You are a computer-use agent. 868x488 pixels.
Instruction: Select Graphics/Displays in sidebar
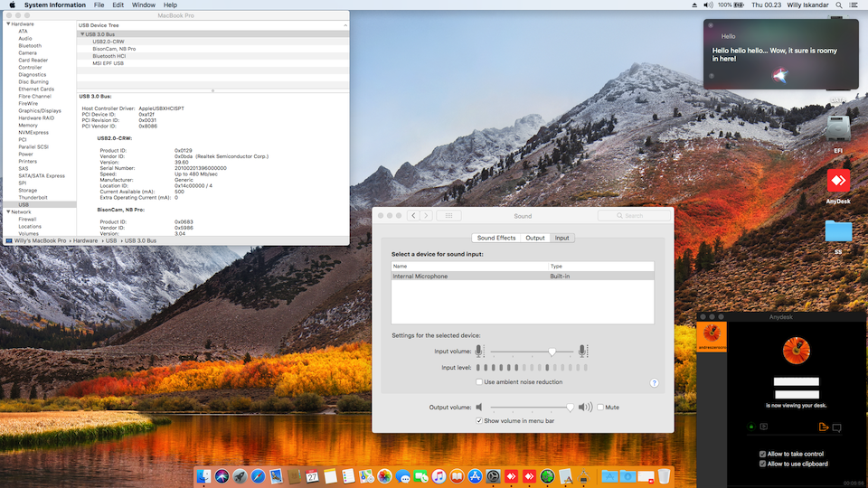(39, 110)
